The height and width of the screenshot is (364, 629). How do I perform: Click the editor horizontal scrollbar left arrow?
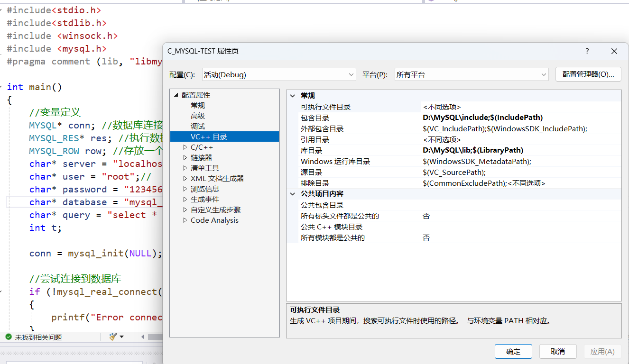(143, 337)
